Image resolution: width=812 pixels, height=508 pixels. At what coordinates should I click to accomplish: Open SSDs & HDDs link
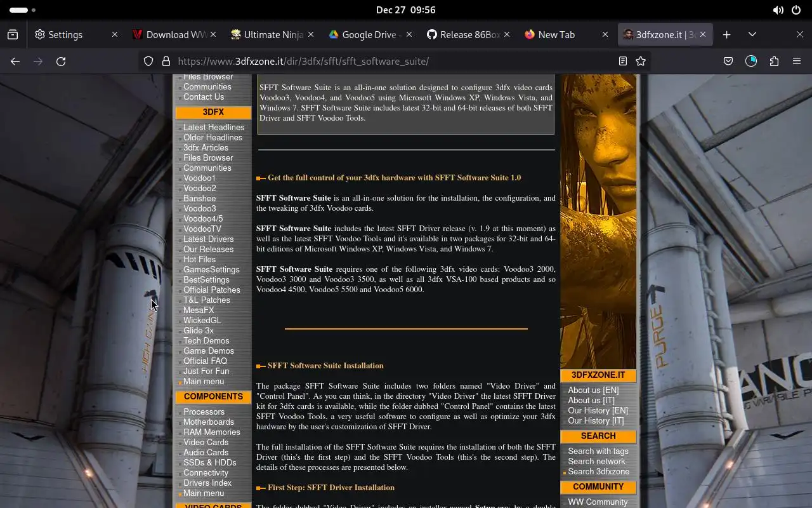click(209, 463)
